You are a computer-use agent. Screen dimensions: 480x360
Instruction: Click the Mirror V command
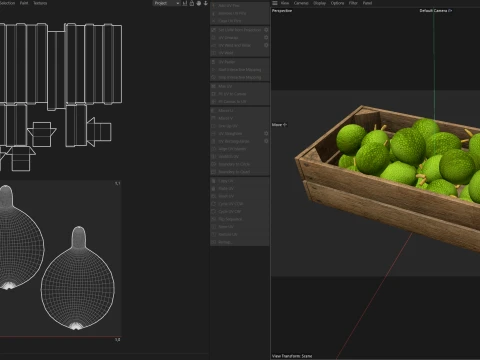click(x=240, y=118)
